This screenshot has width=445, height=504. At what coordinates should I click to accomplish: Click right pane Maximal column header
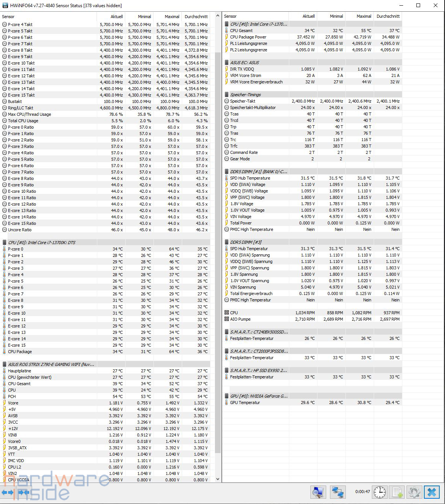359,16
